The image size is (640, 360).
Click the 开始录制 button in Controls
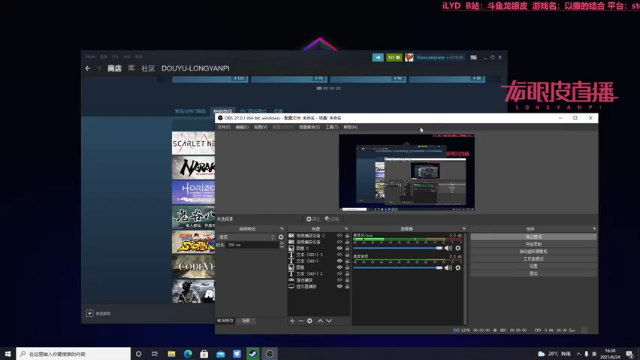point(533,244)
